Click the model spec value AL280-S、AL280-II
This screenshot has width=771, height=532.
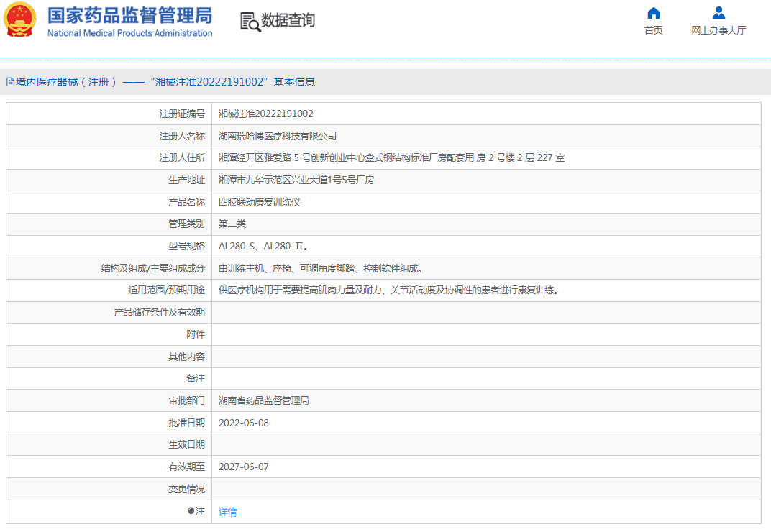263,246
